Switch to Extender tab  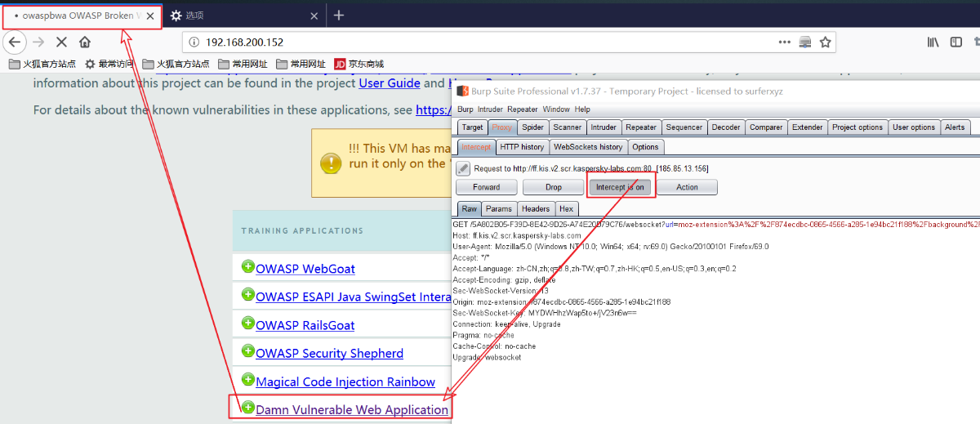click(x=808, y=127)
